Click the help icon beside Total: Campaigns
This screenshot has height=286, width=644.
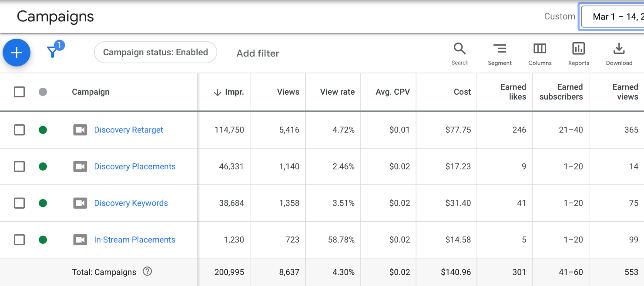click(148, 272)
